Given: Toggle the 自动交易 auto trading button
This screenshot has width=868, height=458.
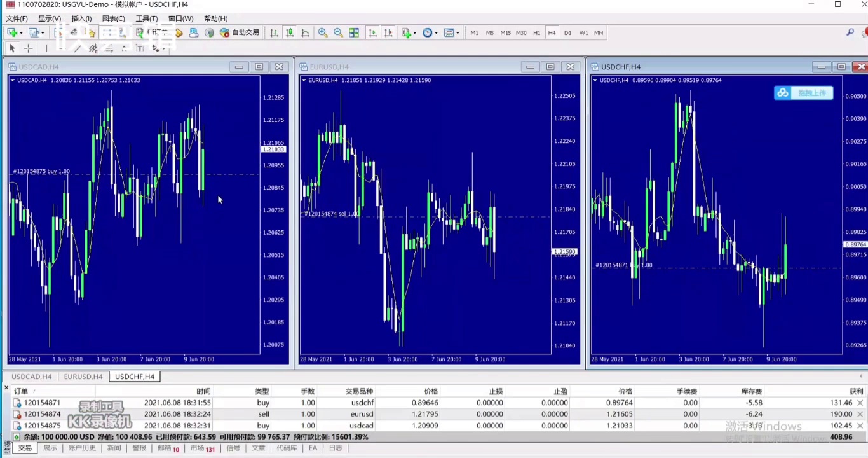Looking at the screenshot, I should [240, 32].
